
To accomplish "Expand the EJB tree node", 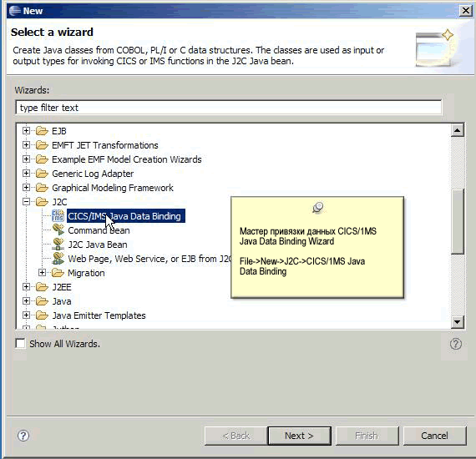I will tap(27, 131).
